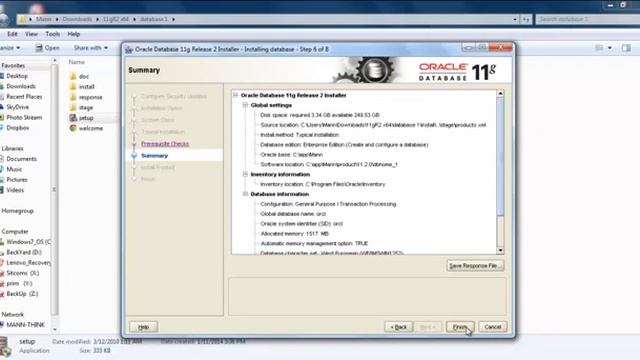Click summary scrollbar down arrow
The width and height of the screenshot is (640, 360).
pos(500,250)
